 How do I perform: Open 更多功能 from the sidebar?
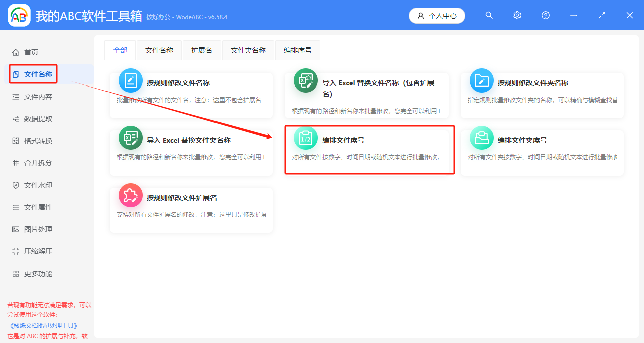pyautogui.click(x=32, y=273)
